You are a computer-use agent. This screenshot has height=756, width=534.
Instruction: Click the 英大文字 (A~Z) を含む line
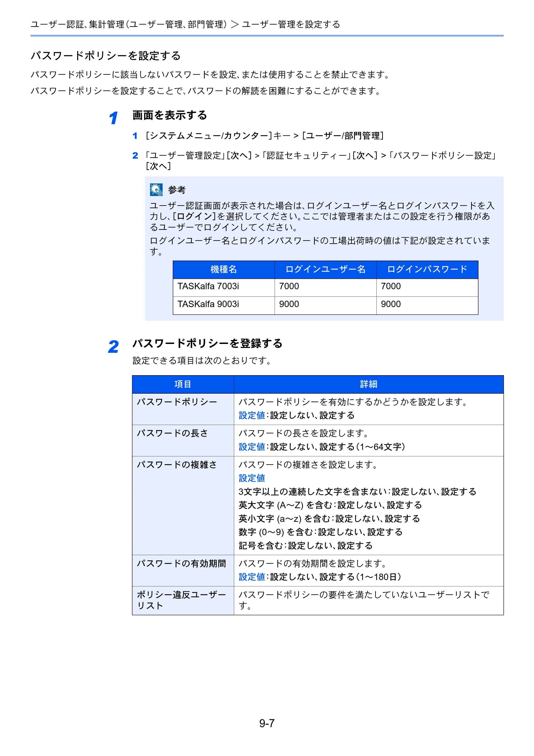click(x=330, y=505)
